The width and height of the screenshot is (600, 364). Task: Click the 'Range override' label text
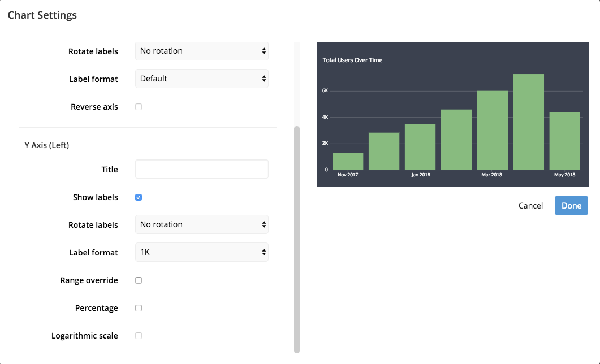[89, 281]
